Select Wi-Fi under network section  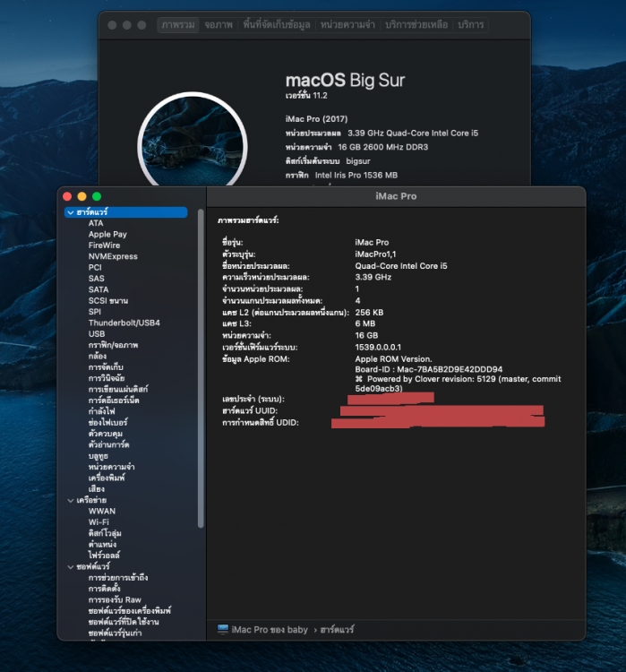(x=99, y=522)
